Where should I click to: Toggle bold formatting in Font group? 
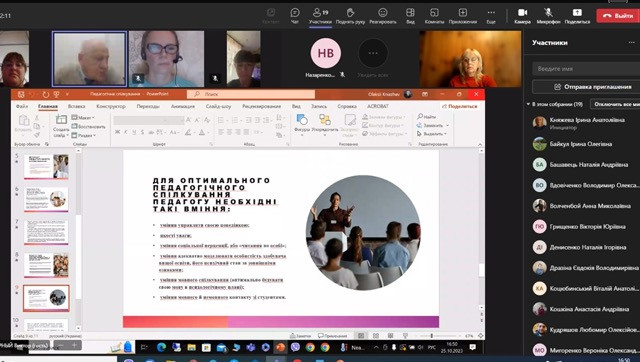pos(118,132)
